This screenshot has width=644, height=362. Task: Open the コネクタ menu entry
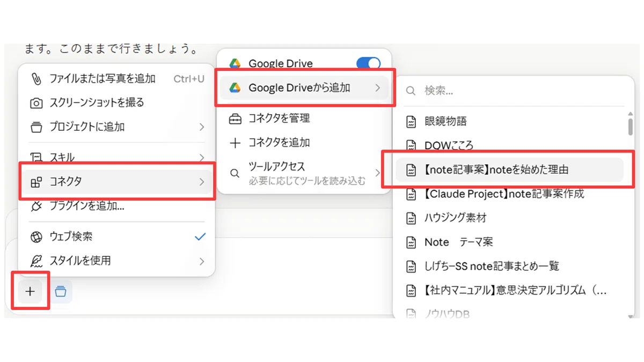(117, 182)
